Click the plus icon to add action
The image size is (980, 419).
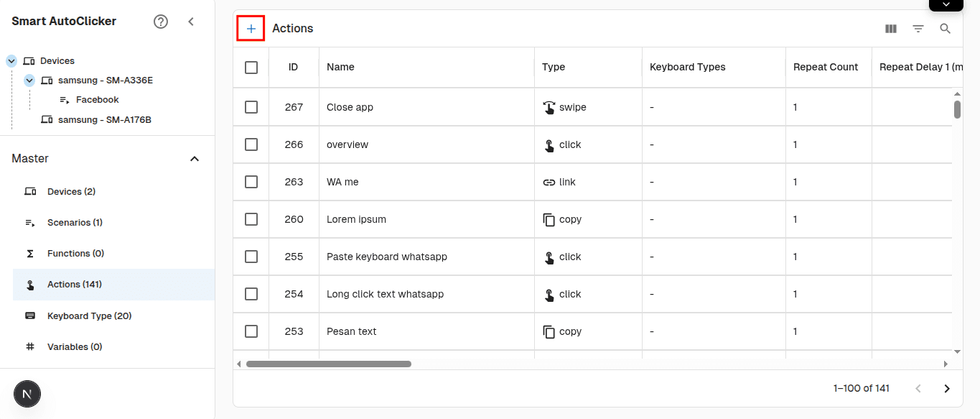(x=251, y=29)
